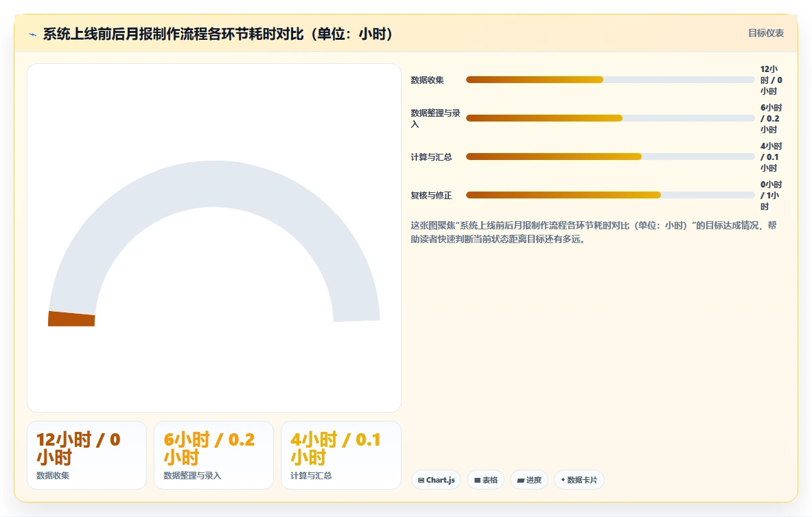Screen dimensions: 812x517
Task: Click the 4小时 / 0.1 小时 value beside progress bar
Action: click(771, 157)
